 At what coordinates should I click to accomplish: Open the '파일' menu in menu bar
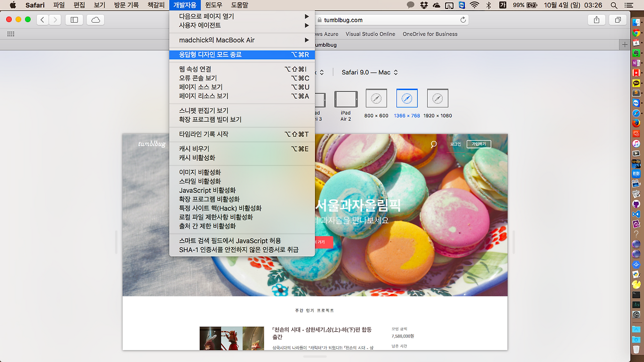59,5
